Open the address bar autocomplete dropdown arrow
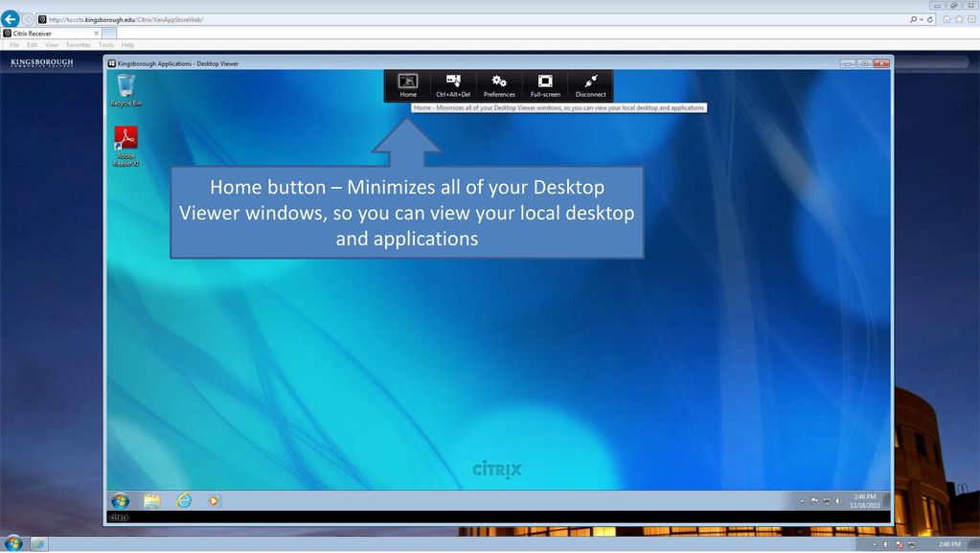 tap(922, 20)
